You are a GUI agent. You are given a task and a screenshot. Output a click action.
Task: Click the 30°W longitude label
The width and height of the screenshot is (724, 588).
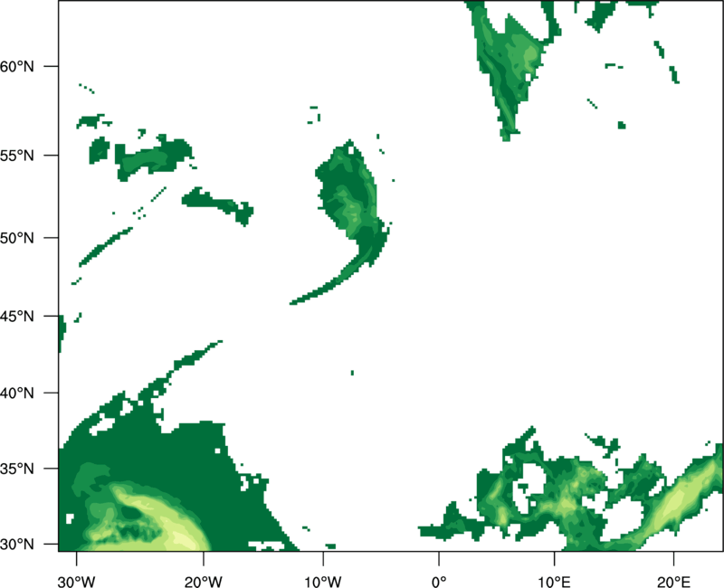pyautogui.click(x=76, y=582)
